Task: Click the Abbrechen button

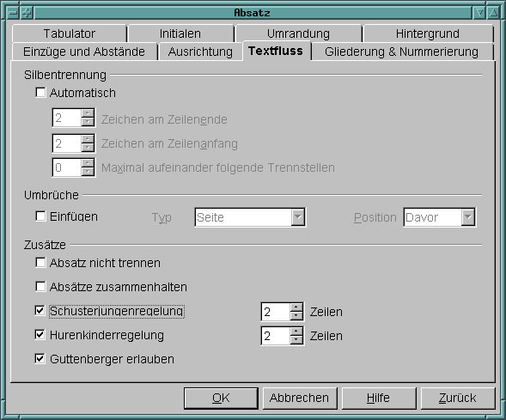Action: point(300,398)
